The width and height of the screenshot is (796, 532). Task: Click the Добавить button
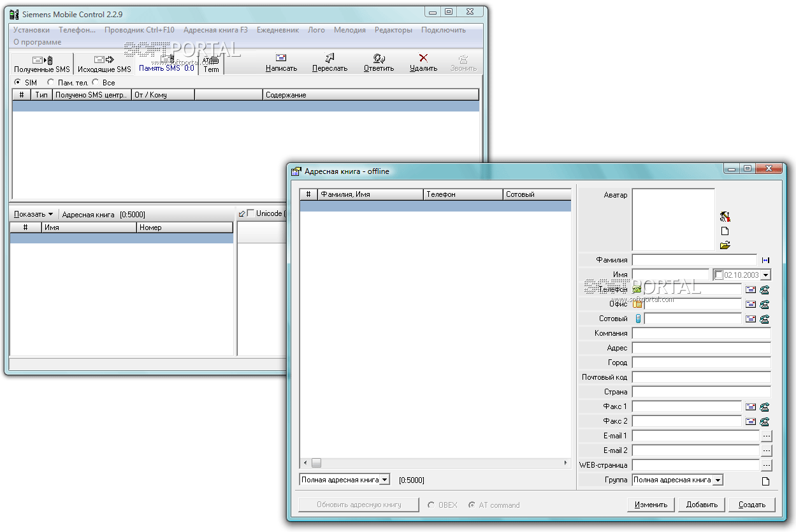point(702,505)
